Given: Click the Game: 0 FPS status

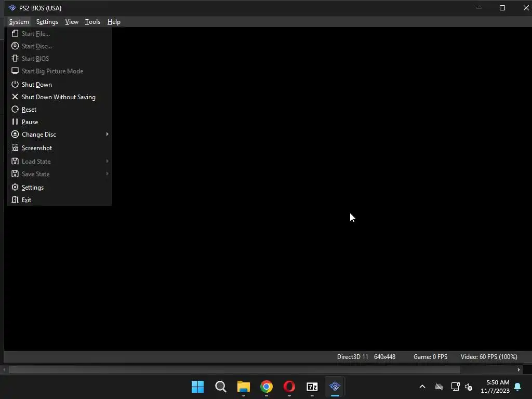Looking at the screenshot, I should point(431,356).
